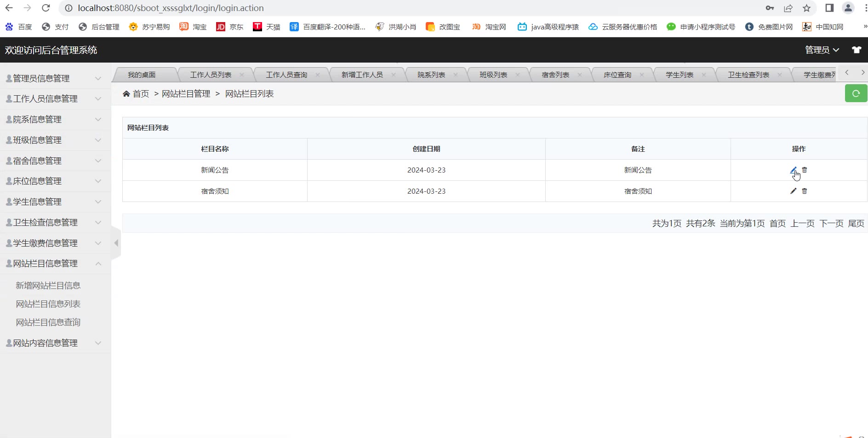The width and height of the screenshot is (868, 438).
Task: Switch to 班级列表 tab
Action: pyautogui.click(x=493, y=75)
